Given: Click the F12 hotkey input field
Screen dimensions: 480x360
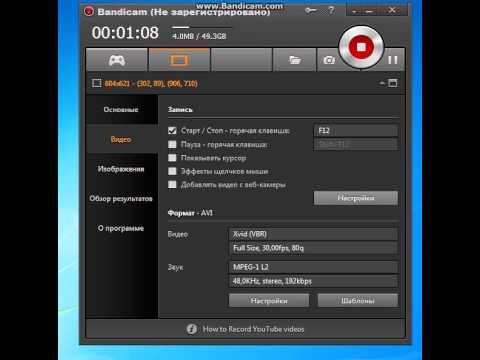Looking at the screenshot, I should tap(356, 131).
